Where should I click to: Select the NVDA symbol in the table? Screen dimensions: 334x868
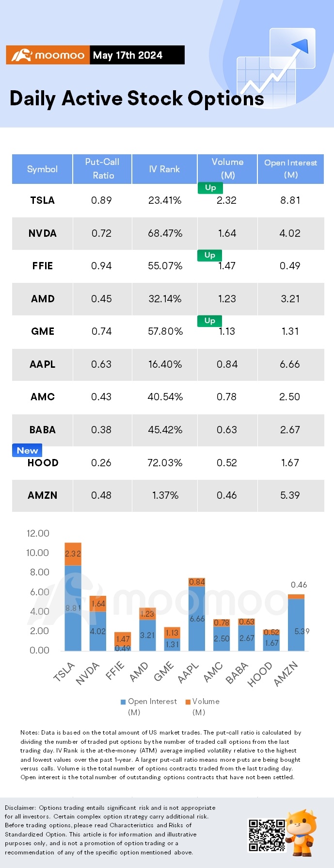[43, 233]
